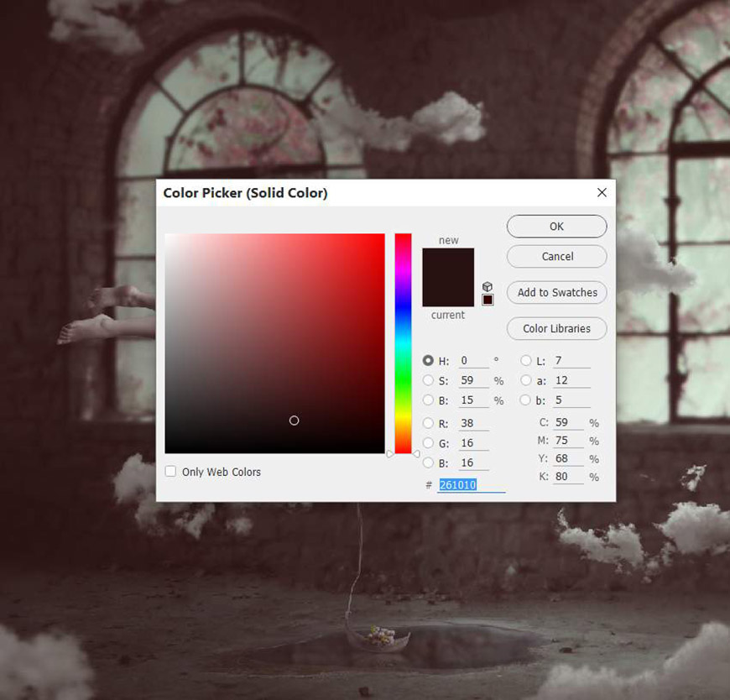Screen dimensions: 730x700
Task: Click the 'new' label above the swatch
Action: pos(448,240)
